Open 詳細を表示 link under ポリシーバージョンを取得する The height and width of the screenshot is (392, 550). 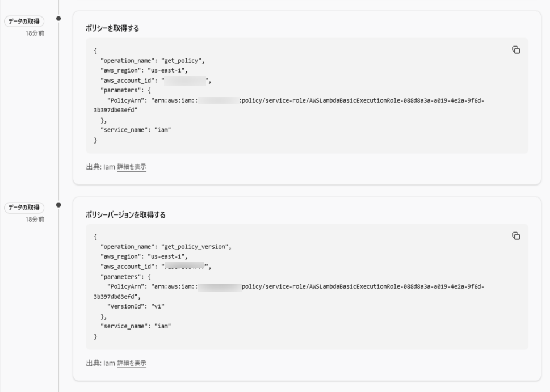click(132, 363)
